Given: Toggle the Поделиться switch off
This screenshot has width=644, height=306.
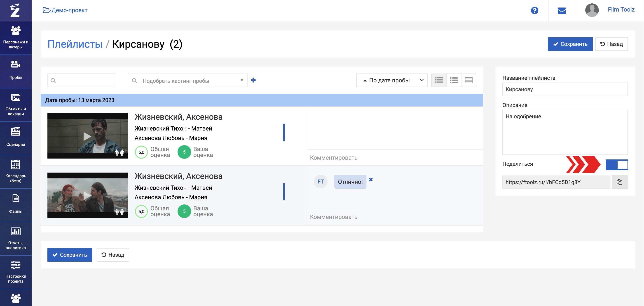Looking at the screenshot, I should (616, 165).
